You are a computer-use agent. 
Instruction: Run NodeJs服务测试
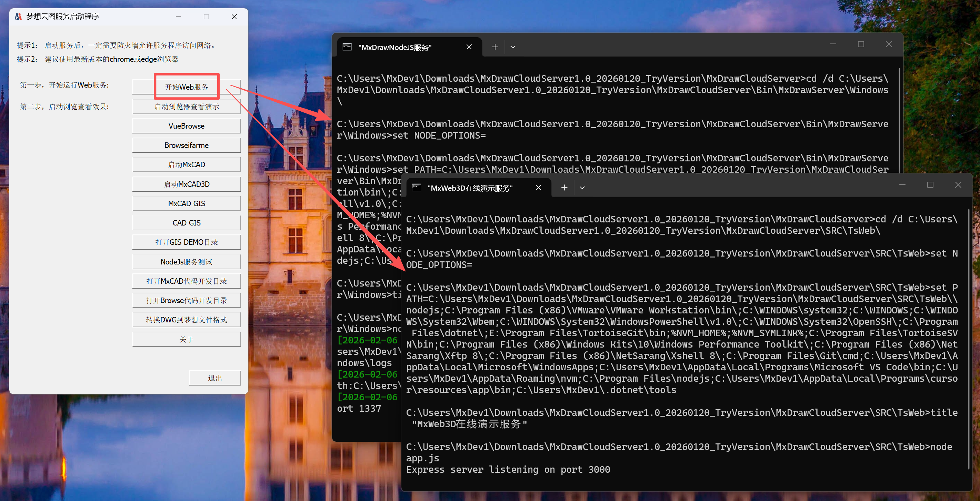pos(187,262)
